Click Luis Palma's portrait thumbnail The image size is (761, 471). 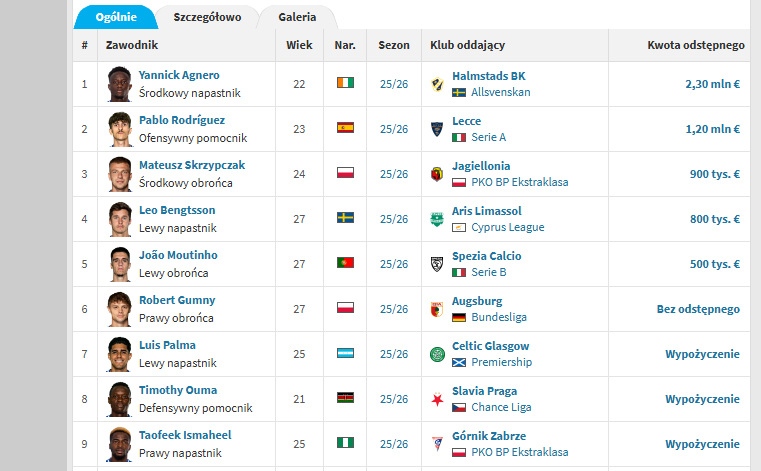[x=120, y=354]
